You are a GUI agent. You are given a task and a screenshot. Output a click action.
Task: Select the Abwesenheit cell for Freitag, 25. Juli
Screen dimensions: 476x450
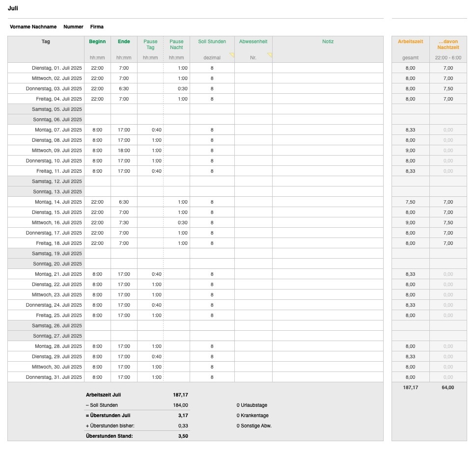(253, 316)
